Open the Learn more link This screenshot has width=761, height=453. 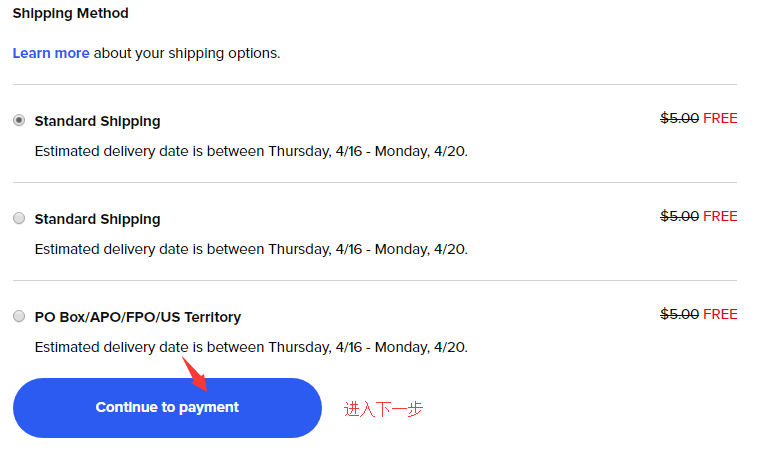pyautogui.click(x=51, y=53)
